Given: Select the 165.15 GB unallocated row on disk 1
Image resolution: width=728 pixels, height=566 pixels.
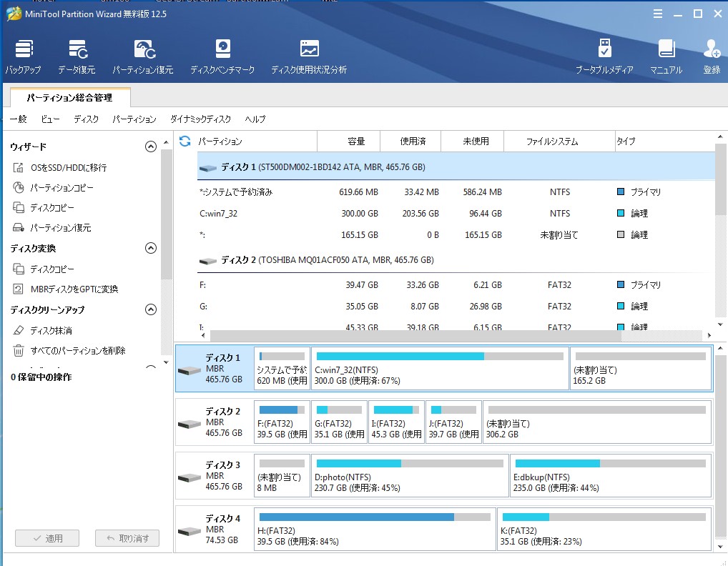Looking at the screenshot, I should point(456,234).
